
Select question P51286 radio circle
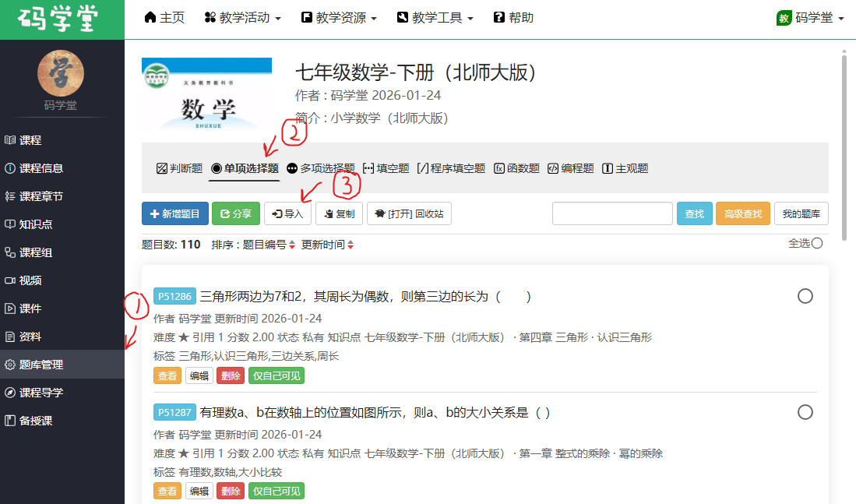pos(805,296)
